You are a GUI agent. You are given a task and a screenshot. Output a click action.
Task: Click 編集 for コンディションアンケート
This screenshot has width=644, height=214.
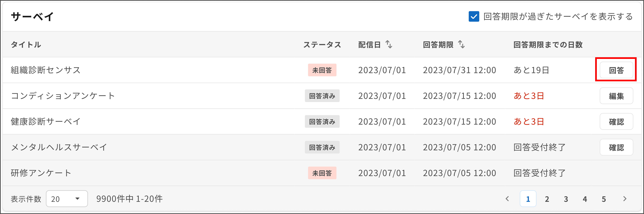[x=616, y=96]
